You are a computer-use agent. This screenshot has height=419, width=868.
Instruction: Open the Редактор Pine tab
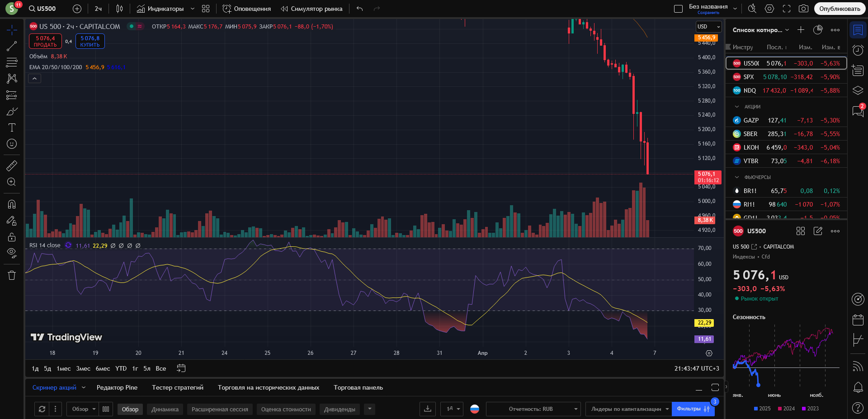117,387
